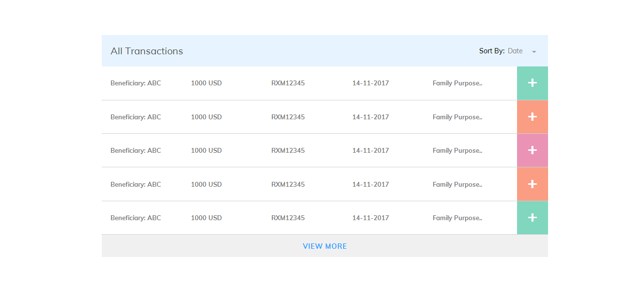Click RXM12345 in the first row
644x289 pixels.
288,83
